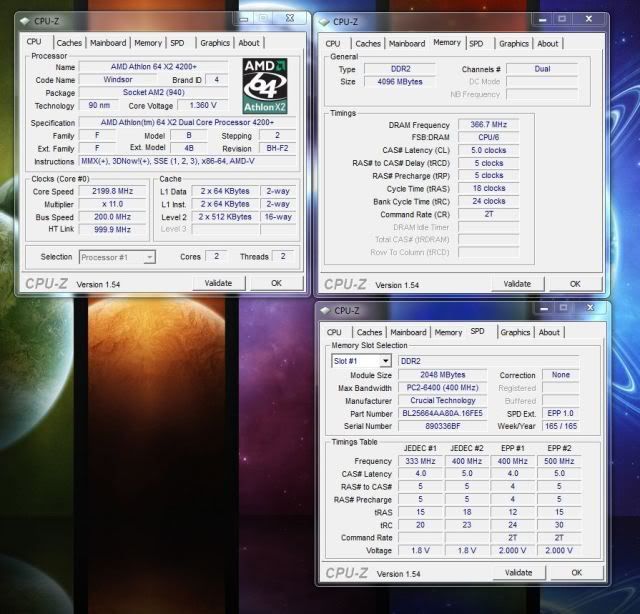
Task: Click the Command Rate value '2T' in Memory window
Action: 489,214
